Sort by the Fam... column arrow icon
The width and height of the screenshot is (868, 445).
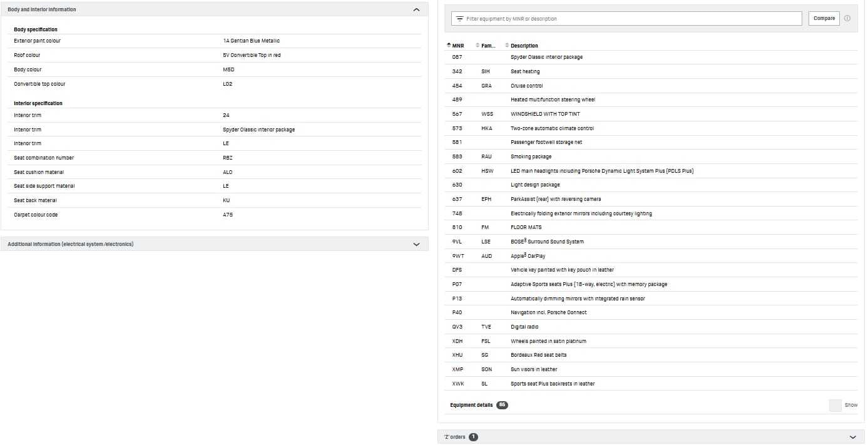(478, 46)
